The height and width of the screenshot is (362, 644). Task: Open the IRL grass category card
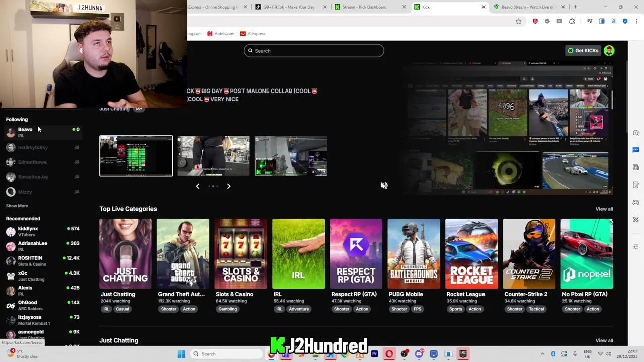pyautogui.click(x=298, y=253)
